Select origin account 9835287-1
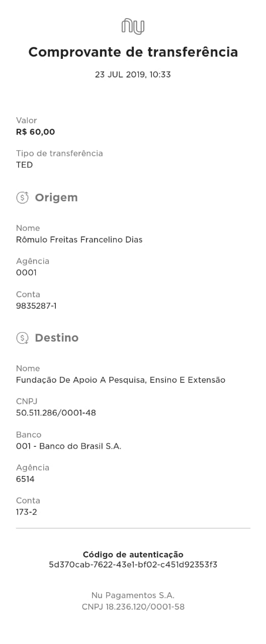 (36, 306)
